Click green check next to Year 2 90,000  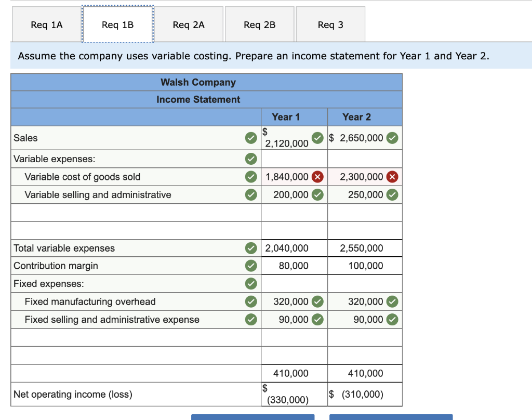pyautogui.click(x=392, y=320)
